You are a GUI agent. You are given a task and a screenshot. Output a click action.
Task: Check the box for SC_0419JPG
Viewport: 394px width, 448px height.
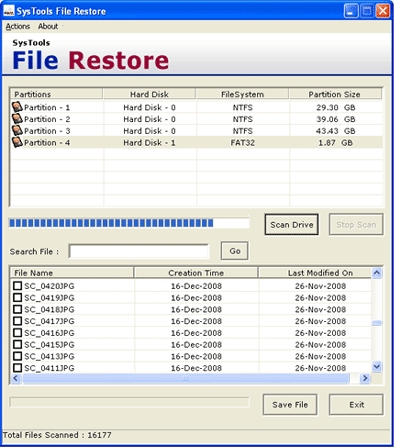17,297
